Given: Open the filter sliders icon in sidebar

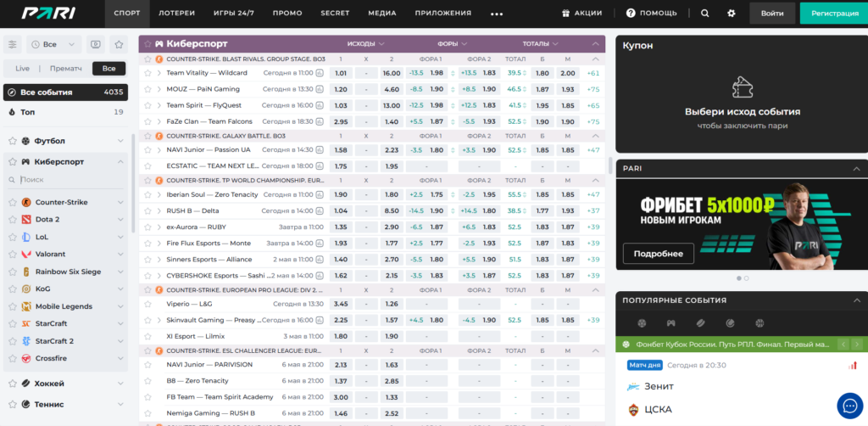Looking at the screenshot, I should pyautogui.click(x=13, y=44).
